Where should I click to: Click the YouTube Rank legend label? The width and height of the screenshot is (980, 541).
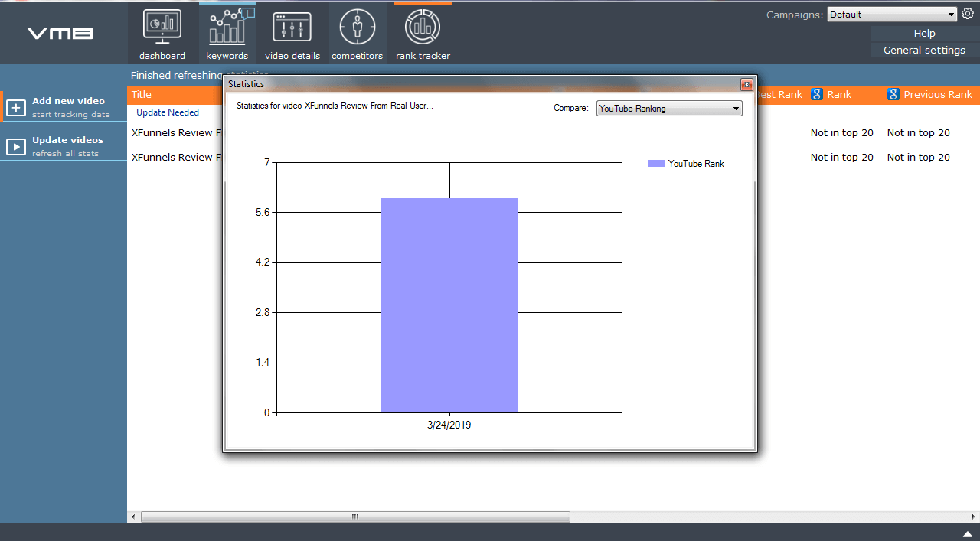pyautogui.click(x=696, y=164)
